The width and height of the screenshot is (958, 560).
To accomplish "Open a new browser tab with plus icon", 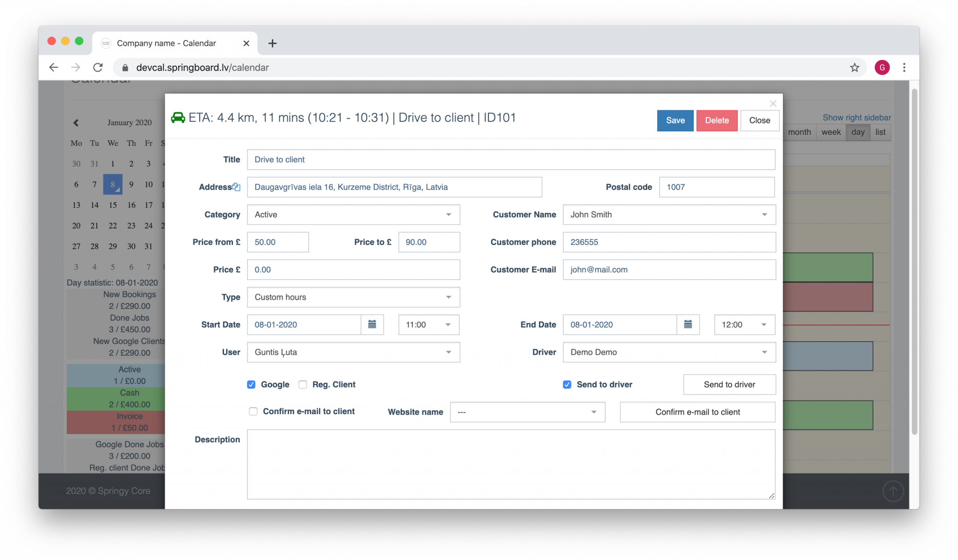I will 272,43.
